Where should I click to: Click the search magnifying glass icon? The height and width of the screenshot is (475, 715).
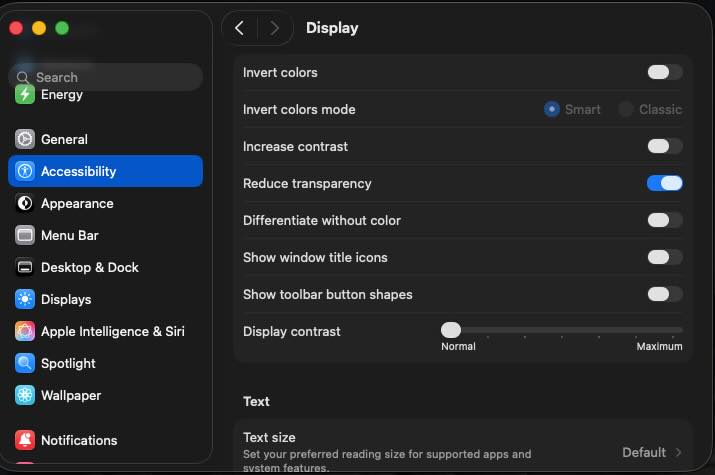point(22,77)
